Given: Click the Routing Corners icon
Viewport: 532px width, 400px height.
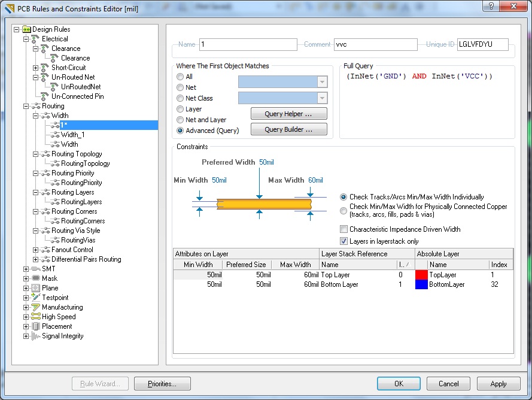Looking at the screenshot, I should pyautogui.click(x=45, y=211).
